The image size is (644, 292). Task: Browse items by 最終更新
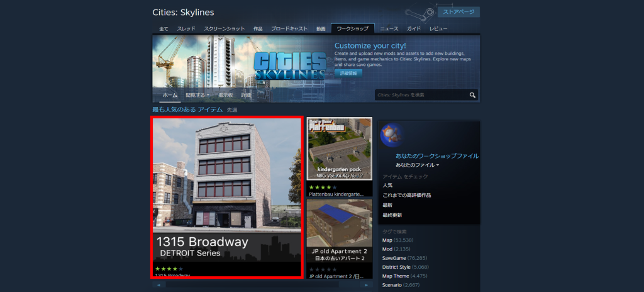pyautogui.click(x=392, y=215)
